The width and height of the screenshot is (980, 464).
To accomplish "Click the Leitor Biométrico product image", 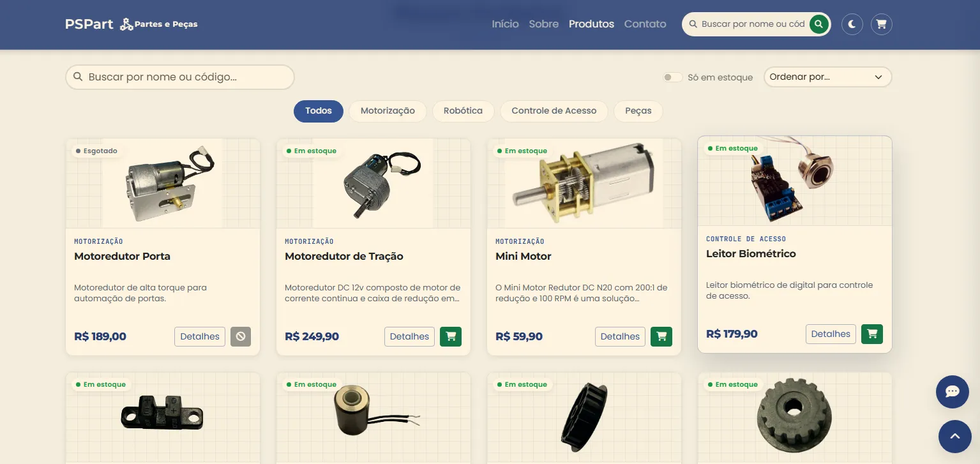I will (795, 181).
